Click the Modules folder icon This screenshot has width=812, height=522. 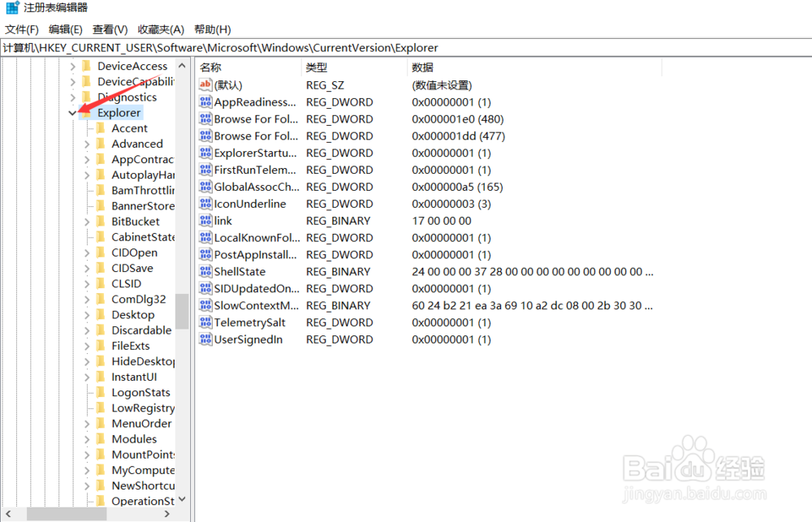click(x=101, y=438)
